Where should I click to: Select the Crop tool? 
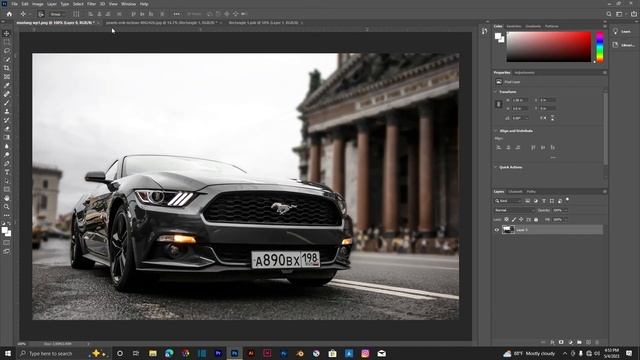[7, 68]
